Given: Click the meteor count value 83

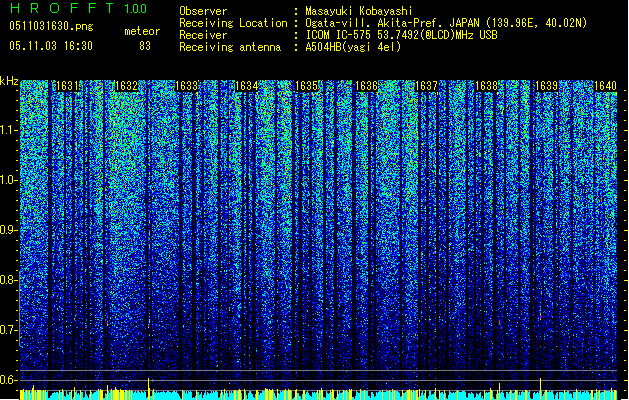Looking at the screenshot, I should coord(145,46).
